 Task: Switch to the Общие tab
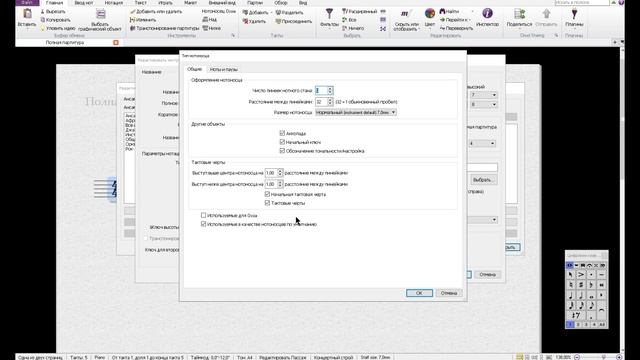(x=194, y=69)
